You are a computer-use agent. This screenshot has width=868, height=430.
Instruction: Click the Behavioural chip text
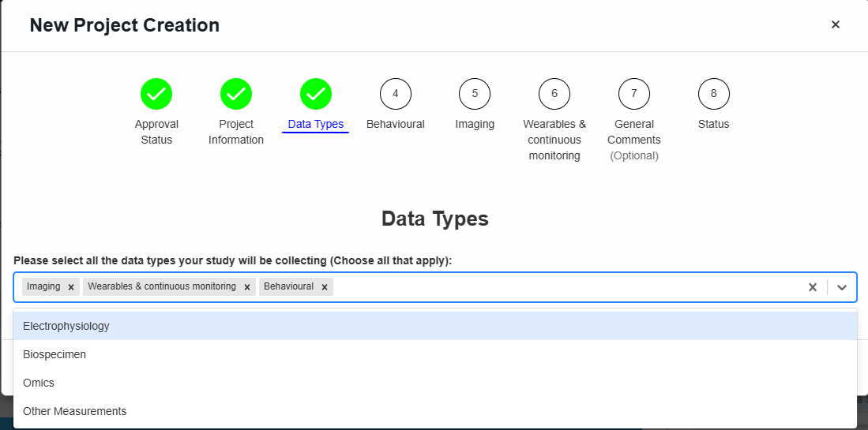288,286
